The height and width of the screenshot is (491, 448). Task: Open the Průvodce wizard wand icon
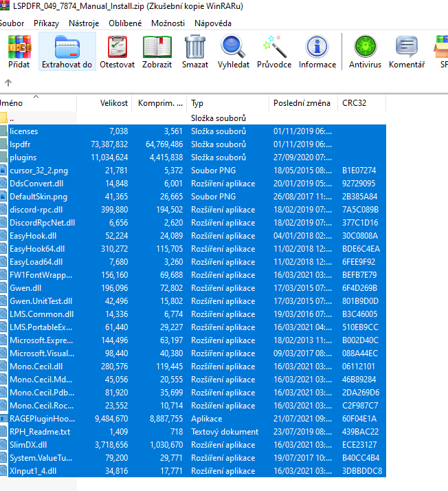click(x=274, y=47)
